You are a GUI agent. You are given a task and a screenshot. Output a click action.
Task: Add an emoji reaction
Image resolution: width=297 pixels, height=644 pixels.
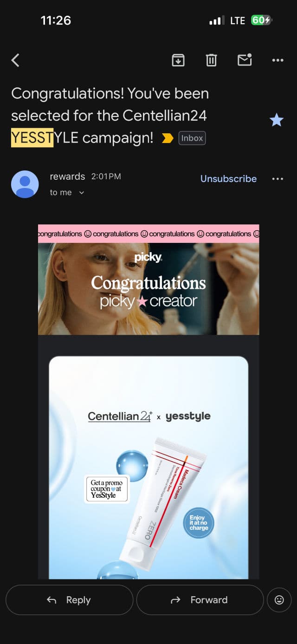279,600
